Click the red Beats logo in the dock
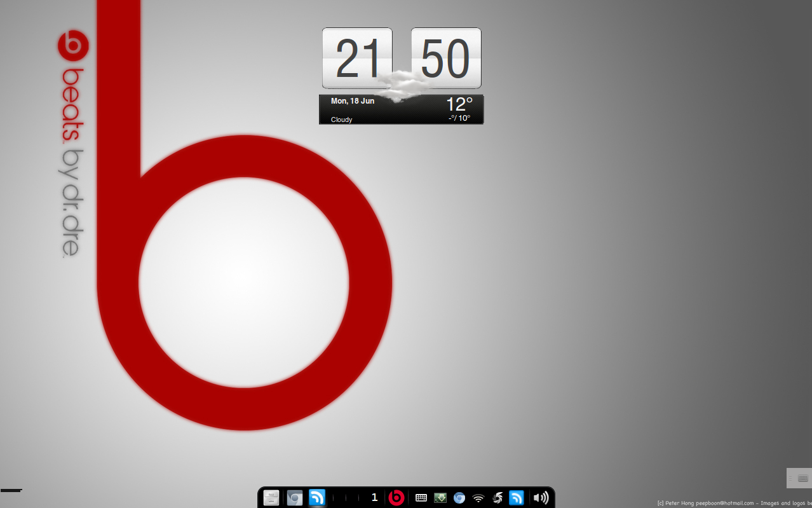812x508 pixels. click(396, 497)
